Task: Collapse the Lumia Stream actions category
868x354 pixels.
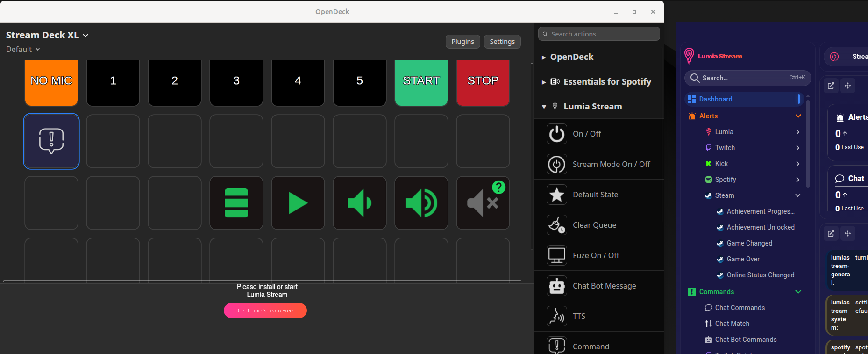Action: [599, 107]
